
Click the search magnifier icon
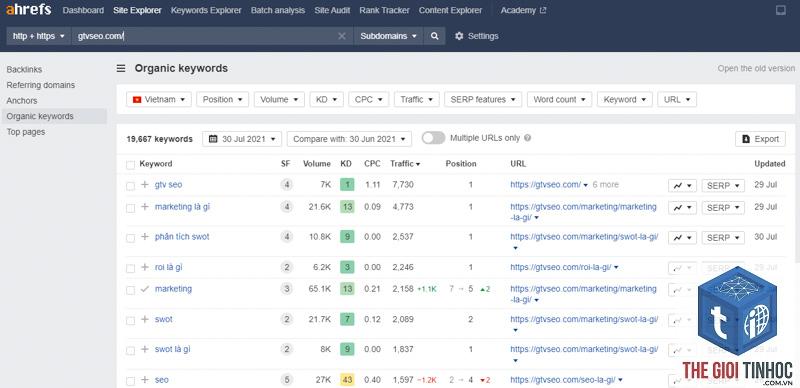[x=434, y=36]
